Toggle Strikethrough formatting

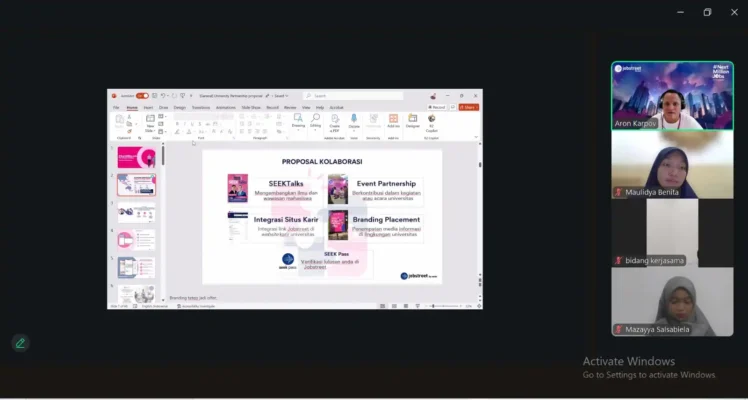[x=207, y=124]
